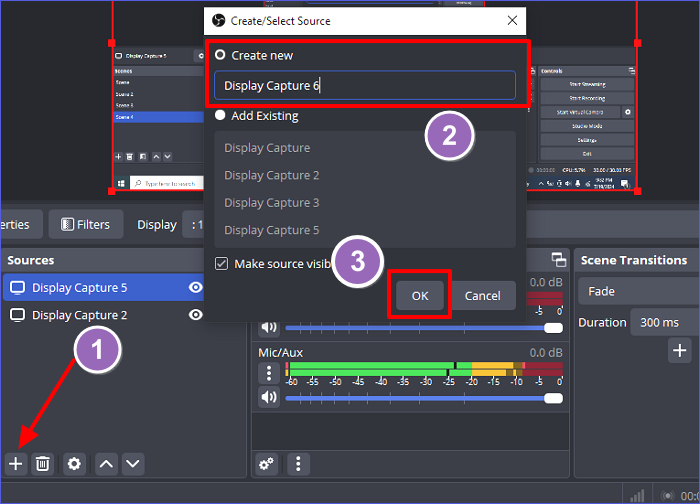
Task: Click OK to confirm the source
Action: [x=420, y=296]
